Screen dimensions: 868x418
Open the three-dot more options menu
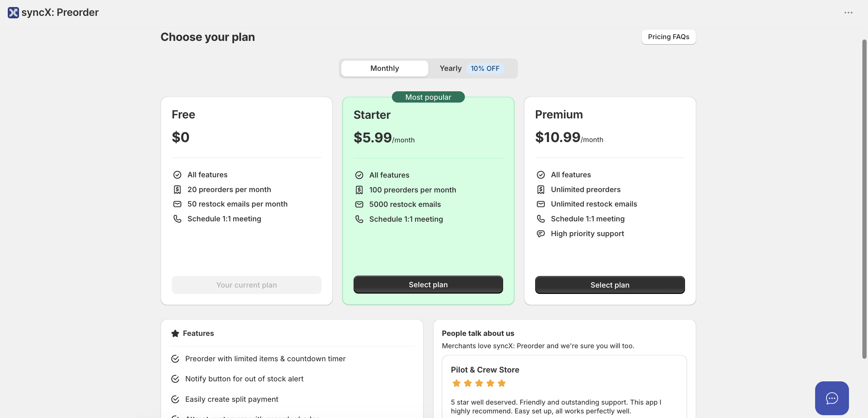click(x=848, y=13)
